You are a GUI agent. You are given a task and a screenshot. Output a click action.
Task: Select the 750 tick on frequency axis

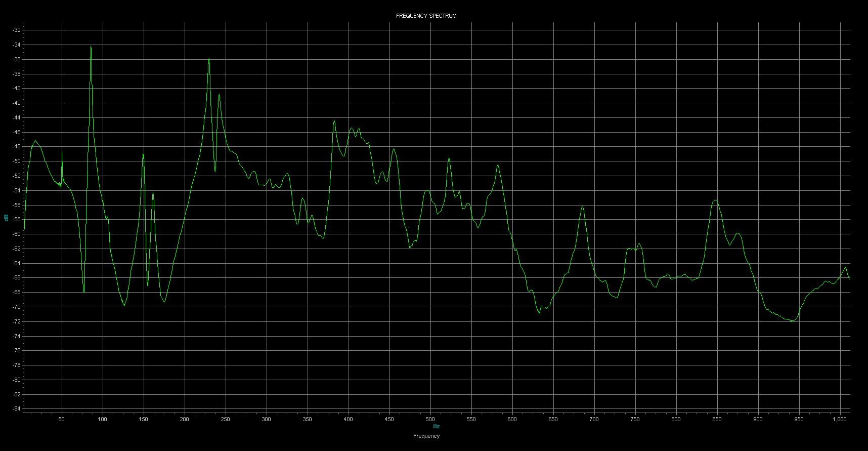pyautogui.click(x=635, y=419)
